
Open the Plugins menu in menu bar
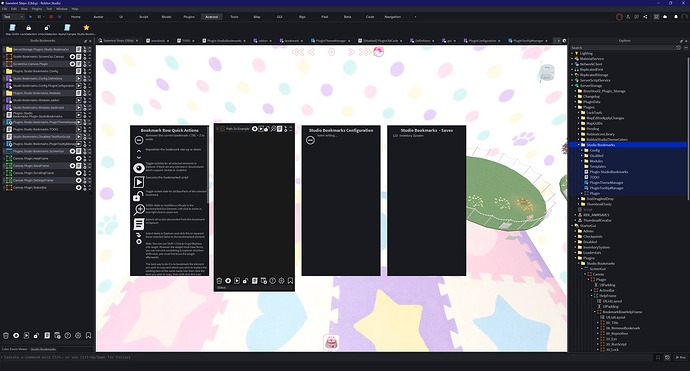[37, 9]
